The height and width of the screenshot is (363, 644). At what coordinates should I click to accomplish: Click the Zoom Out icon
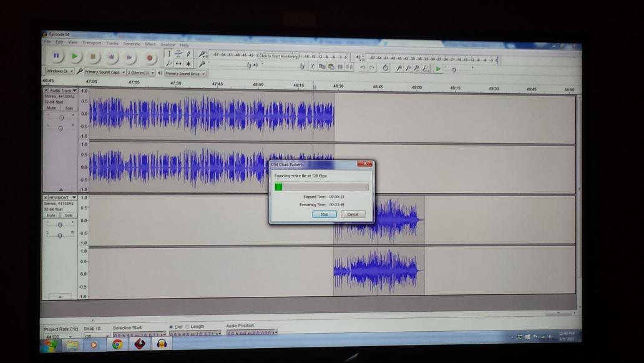(407, 68)
